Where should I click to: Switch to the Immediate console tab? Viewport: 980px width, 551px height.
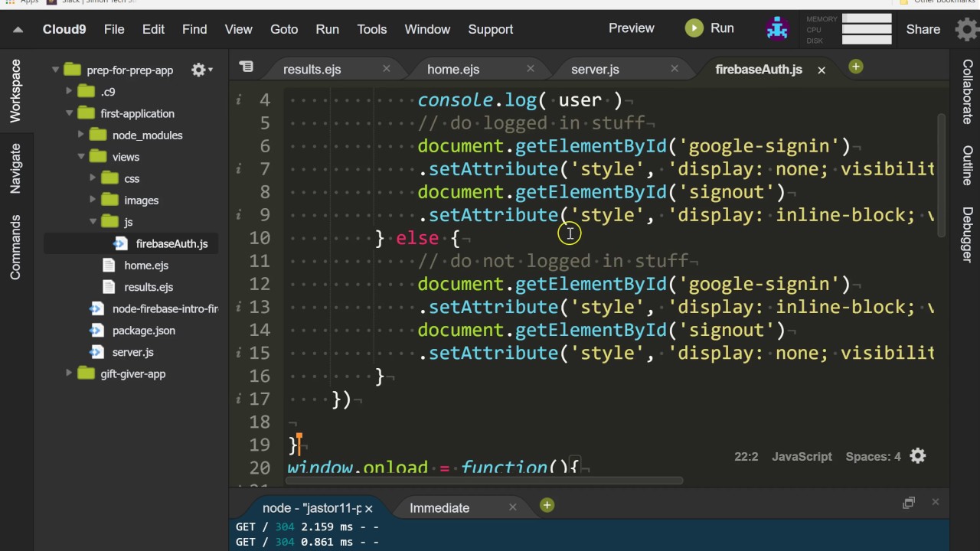[439, 507]
